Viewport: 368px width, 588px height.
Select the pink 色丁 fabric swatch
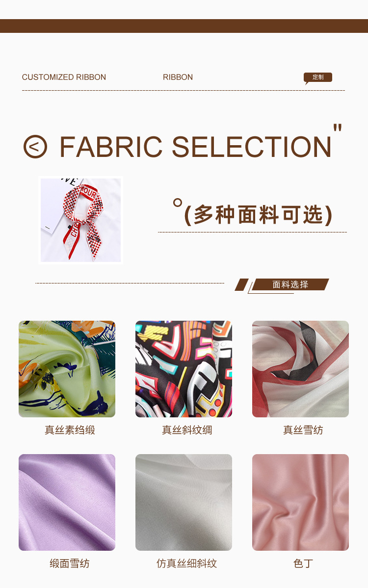tap(300, 503)
